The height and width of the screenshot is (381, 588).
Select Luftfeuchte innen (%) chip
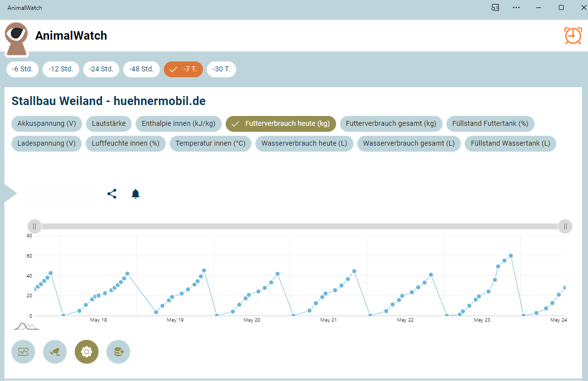click(126, 143)
